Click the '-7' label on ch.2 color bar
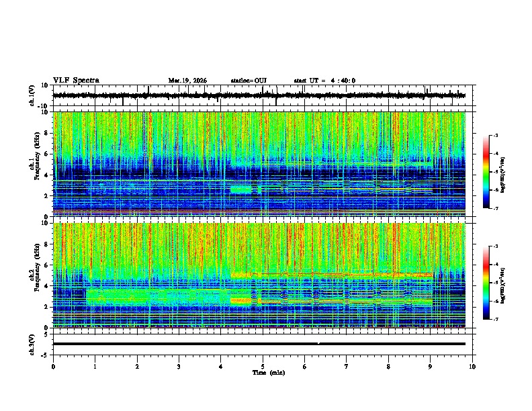The width and height of the screenshot is (532, 411). [495, 319]
